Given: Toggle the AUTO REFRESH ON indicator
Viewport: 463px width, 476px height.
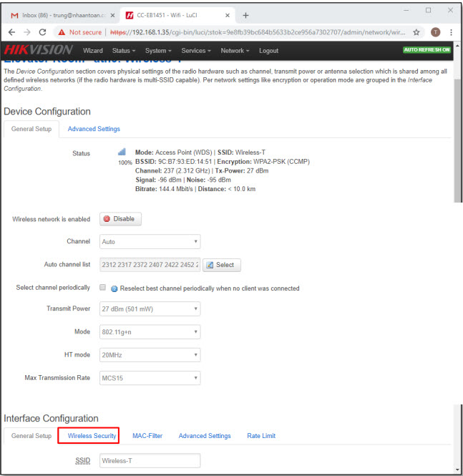Looking at the screenshot, I should (x=427, y=50).
